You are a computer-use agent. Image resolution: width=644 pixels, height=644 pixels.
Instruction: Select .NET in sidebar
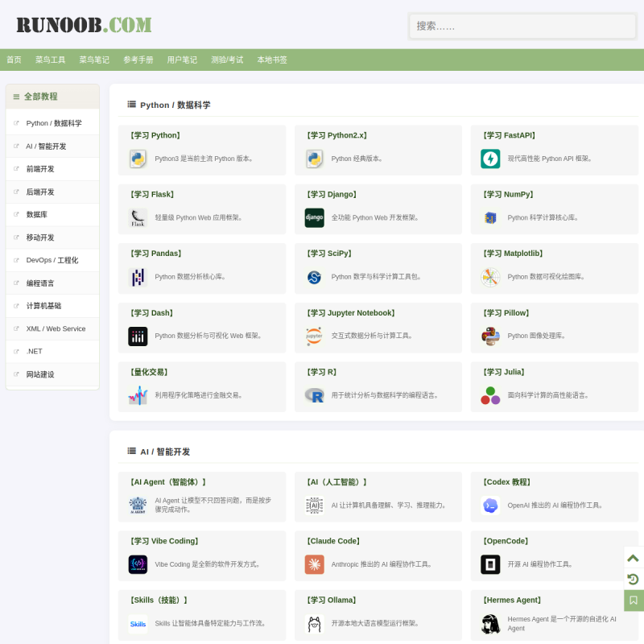(52, 351)
